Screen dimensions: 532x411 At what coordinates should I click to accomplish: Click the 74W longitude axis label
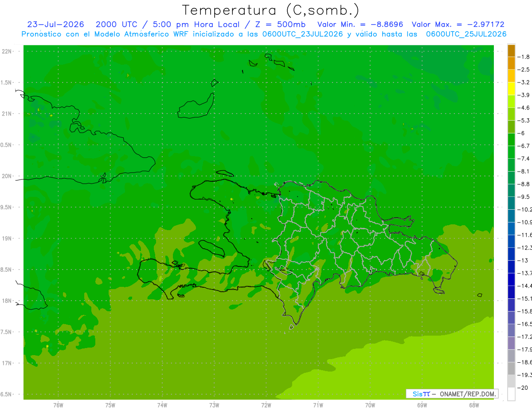[162, 405]
